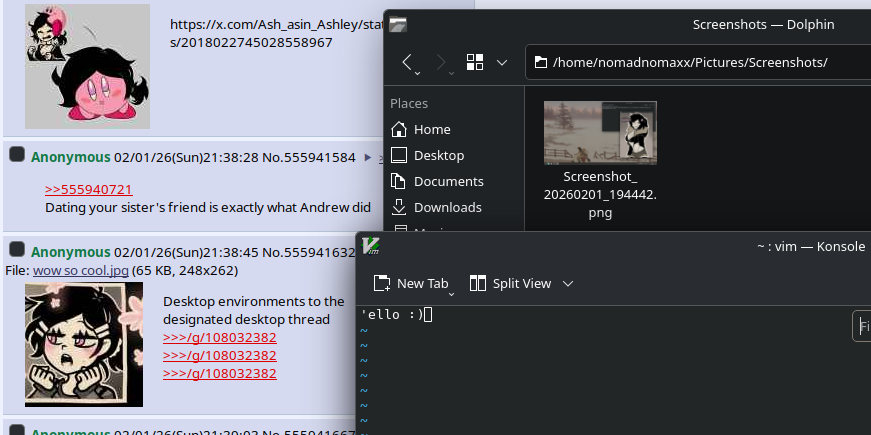Open the first >>>/g/108032382 link
871x435 pixels.
[220, 337]
